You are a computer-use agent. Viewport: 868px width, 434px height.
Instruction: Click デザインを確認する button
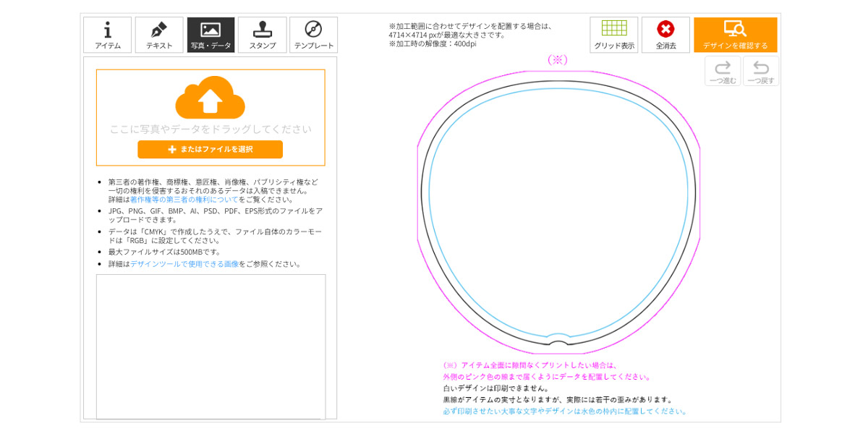735,35
